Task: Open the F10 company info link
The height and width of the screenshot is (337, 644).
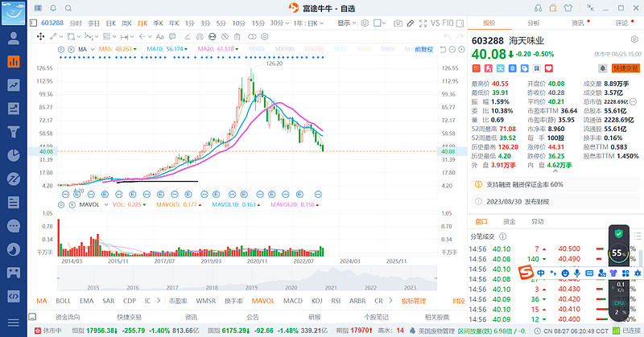Action: coord(448,23)
